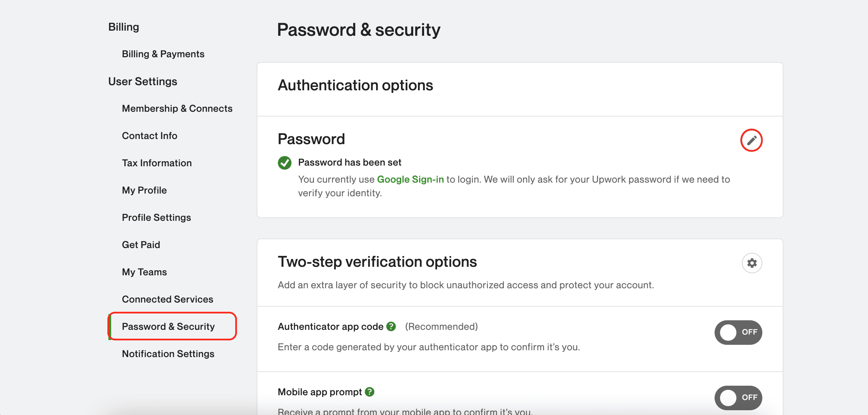Open the Google Sign-in link
Screen dimensions: 868x415
(410, 179)
